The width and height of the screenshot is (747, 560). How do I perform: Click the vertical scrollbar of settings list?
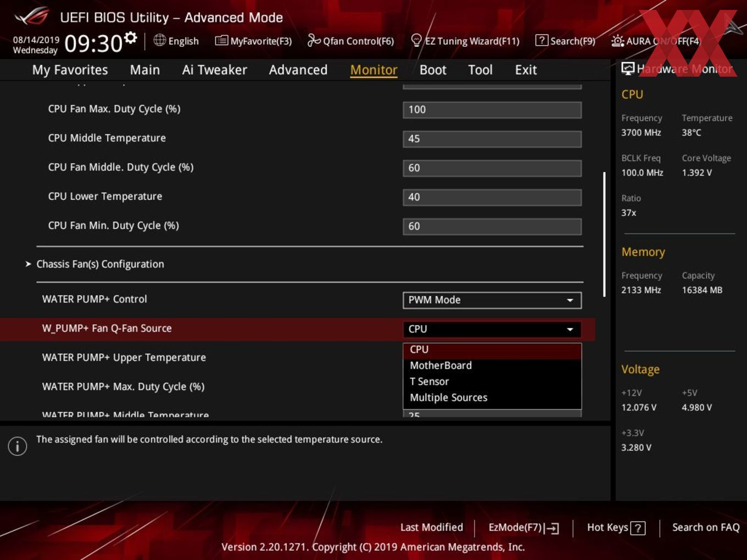[x=604, y=234]
